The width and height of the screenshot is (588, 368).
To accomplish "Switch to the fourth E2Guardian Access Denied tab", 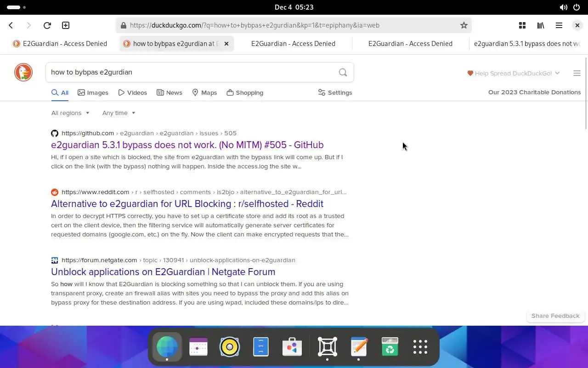I will coord(410,44).
